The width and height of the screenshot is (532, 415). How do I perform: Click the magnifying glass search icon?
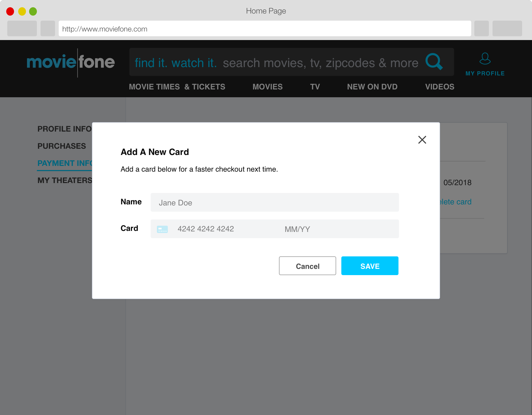434,62
